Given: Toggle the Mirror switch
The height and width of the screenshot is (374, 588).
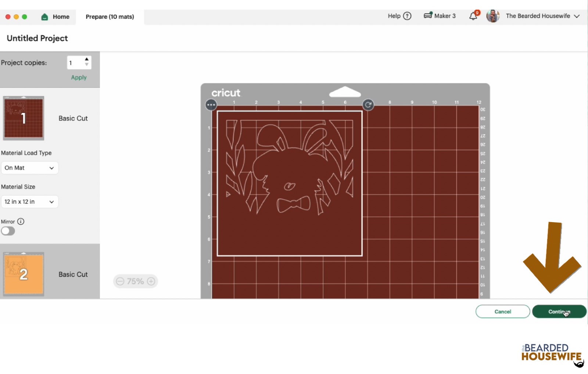Looking at the screenshot, I should [x=8, y=231].
